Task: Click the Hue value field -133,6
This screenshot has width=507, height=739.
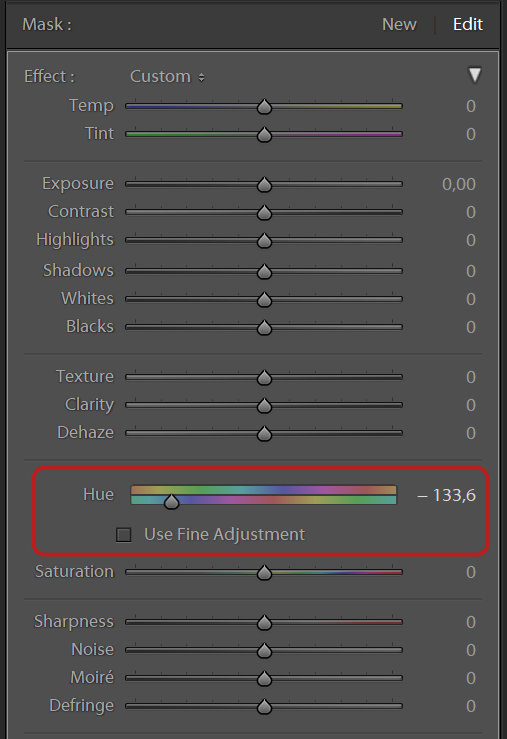Action: [446, 495]
